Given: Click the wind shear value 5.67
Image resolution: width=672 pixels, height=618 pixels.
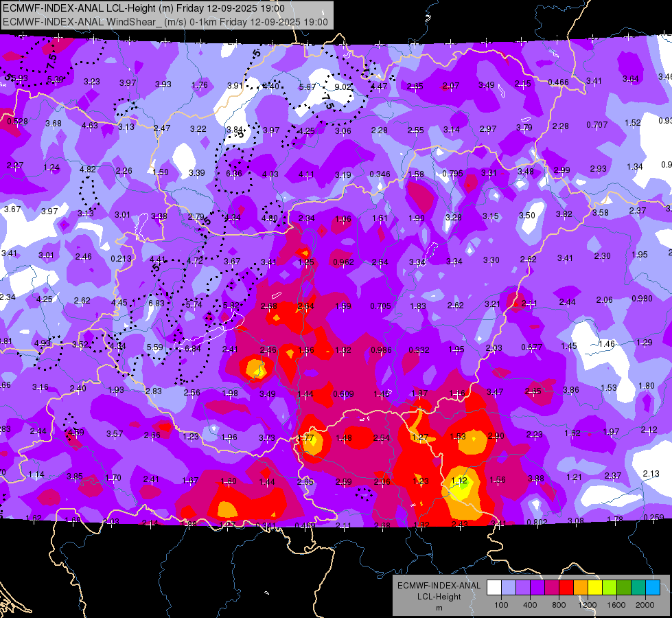Looking at the screenshot, I should pos(308,87).
